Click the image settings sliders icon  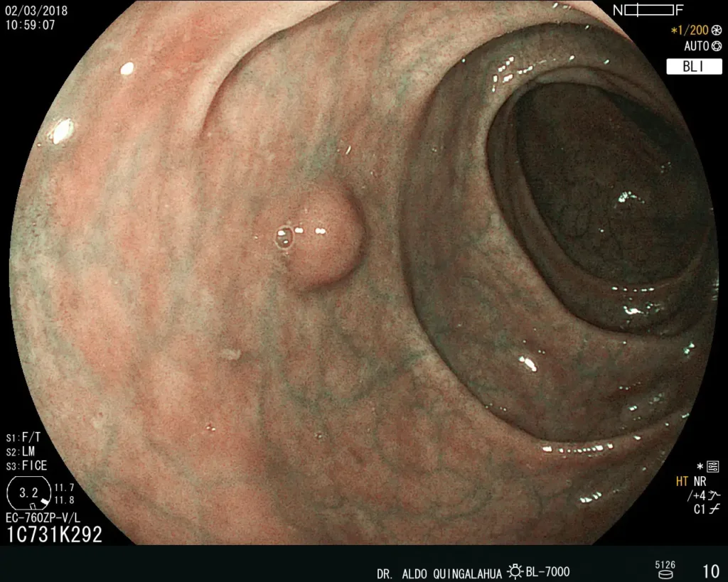pos(713,466)
